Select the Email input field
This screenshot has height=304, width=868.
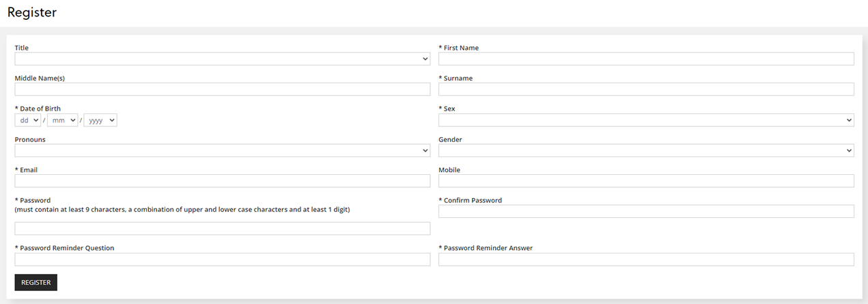pos(222,181)
